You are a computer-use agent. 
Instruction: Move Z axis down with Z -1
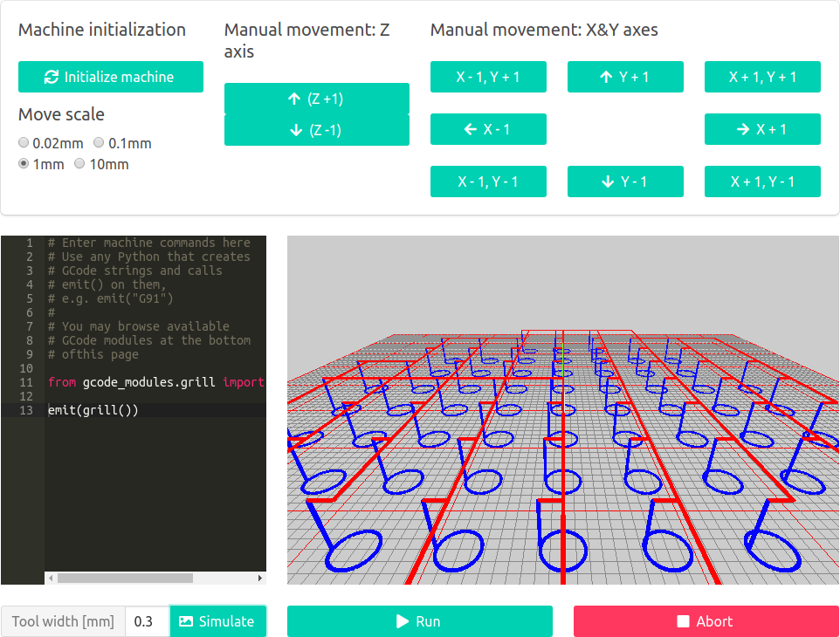(x=317, y=130)
